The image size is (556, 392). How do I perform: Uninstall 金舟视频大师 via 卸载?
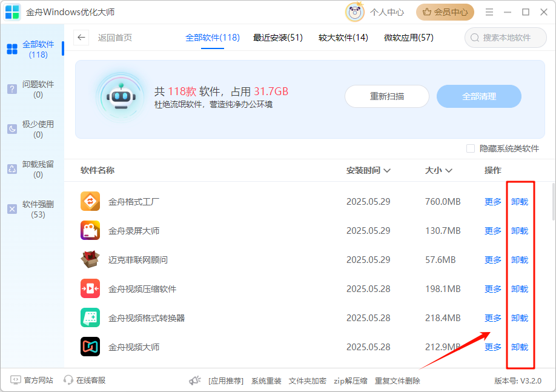pyautogui.click(x=520, y=347)
